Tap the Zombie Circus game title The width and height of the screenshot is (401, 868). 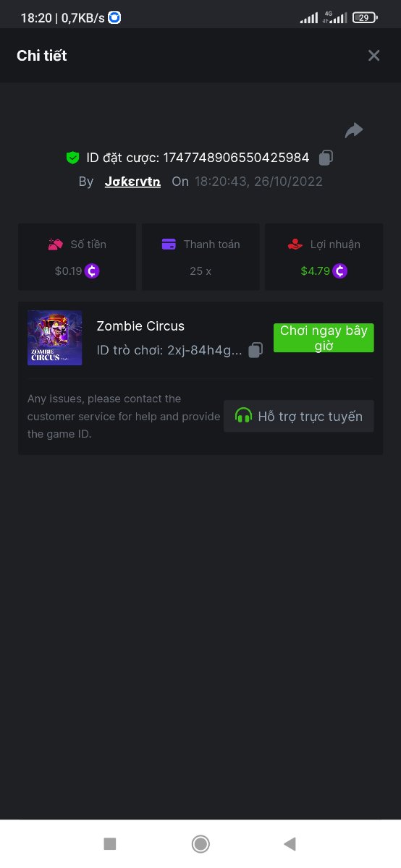pos(140,325)
